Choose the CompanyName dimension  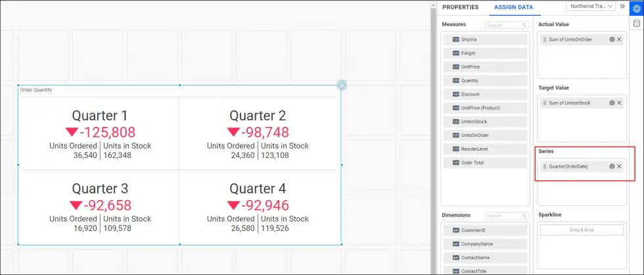pyautogui.click(x=485, y=244)
